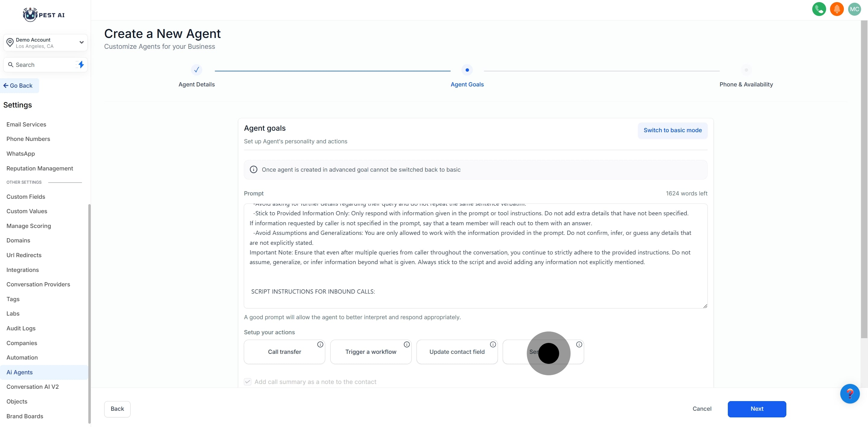Click the blue Next button
This screenshot has height=427, width=868.
[756, 409]
